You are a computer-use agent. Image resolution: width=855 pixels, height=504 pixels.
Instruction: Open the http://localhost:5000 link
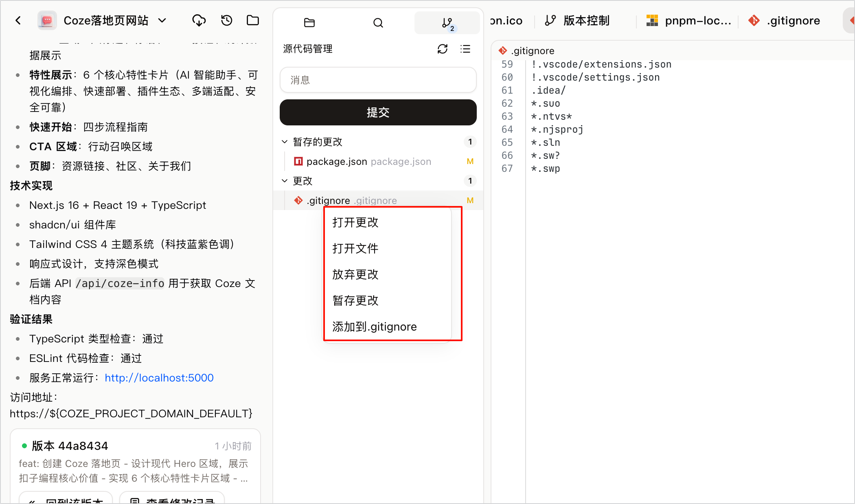click(159, 378)
